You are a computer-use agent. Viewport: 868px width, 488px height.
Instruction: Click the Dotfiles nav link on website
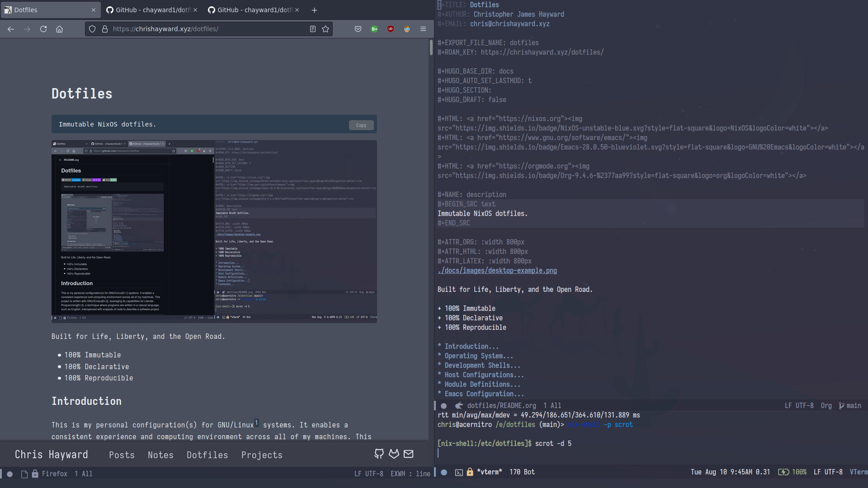(207, 455)
